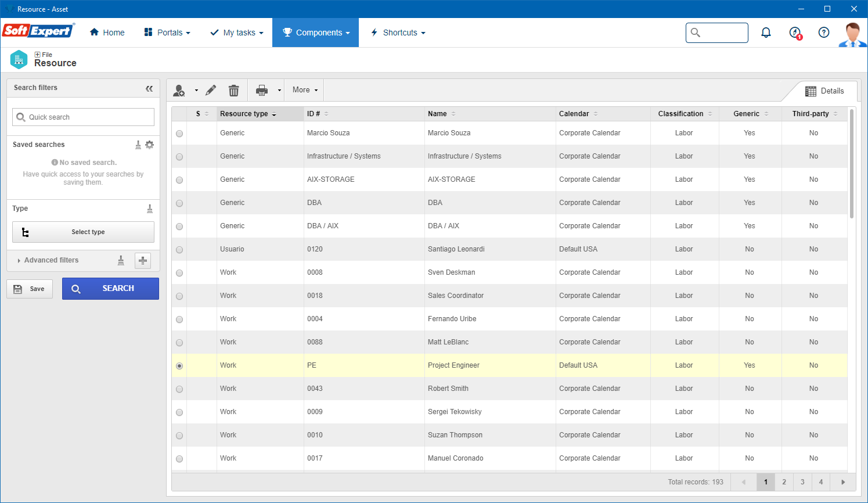This screenshot has width=868, height=503.
Task: Open the Select type dropdown
Action: click(x=83, y=232)
